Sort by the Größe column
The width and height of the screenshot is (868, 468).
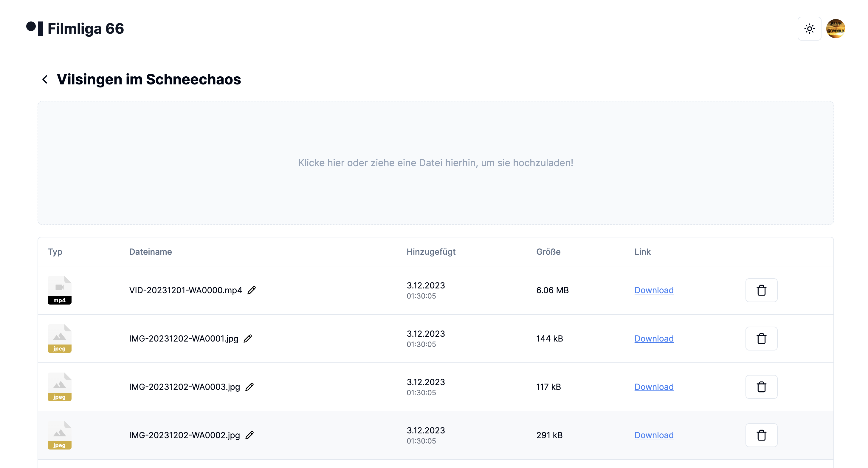tap(548, 251)
